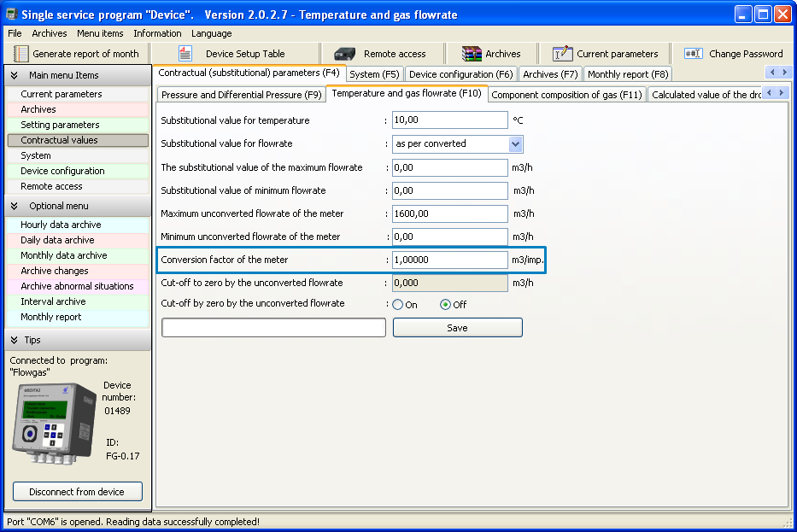
Task: Switch to the Archives (F7) tab
Action: (x=550, y=74)
